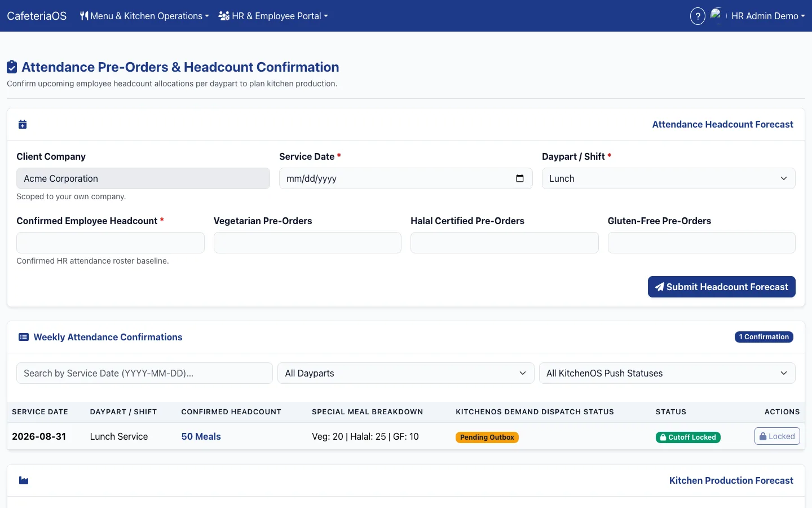Focus the Halal Certified Pre-Orders field
The image size is (812, 508).
point(504,243)
